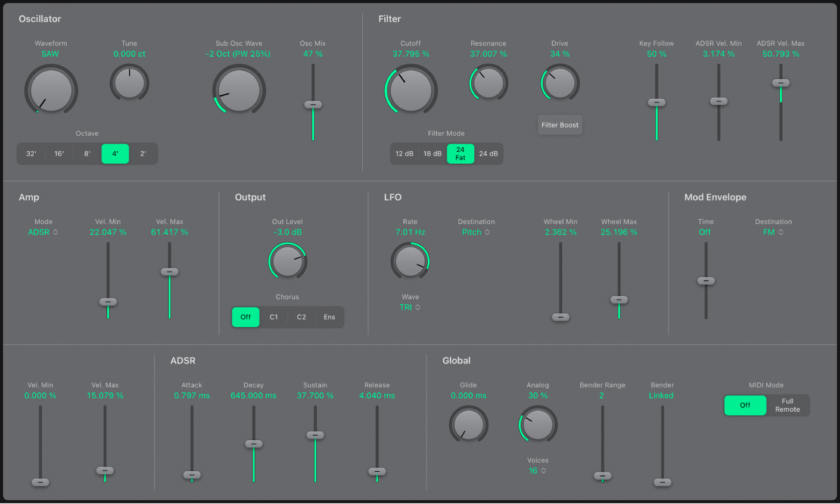Toggle the Filter Boost button
This screenshot has height=504, width=840.
(560, 125)
